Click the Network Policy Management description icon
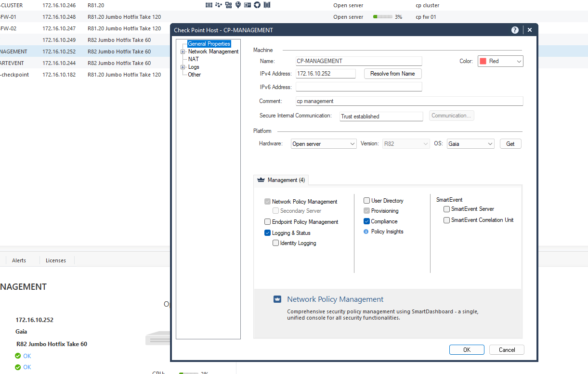This screenshot has width=588, height=374. pos(277,299)
